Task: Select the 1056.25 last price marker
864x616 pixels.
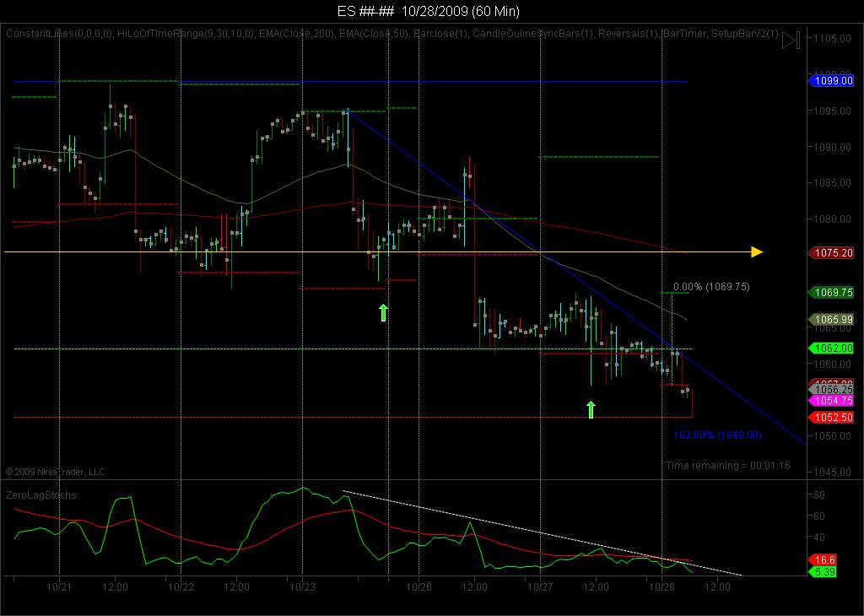Action: click(831, 390)
